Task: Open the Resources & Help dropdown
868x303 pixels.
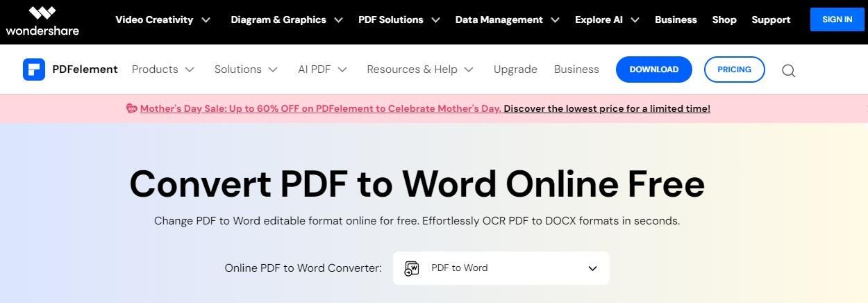Action: pos(420,69)
